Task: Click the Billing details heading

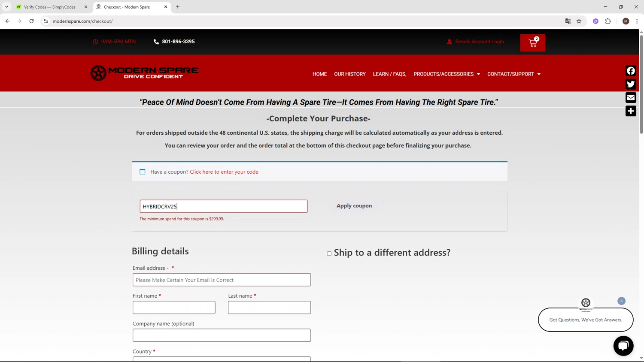Action: click(x=160, y=251)
